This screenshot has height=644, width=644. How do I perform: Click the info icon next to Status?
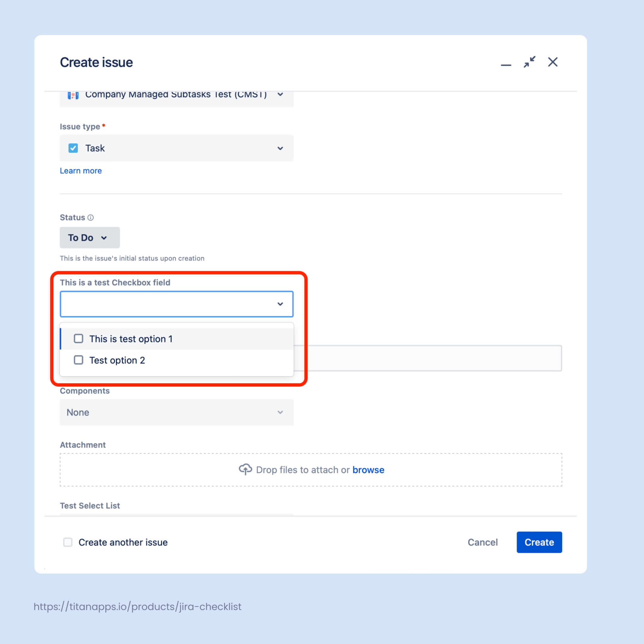91,217
